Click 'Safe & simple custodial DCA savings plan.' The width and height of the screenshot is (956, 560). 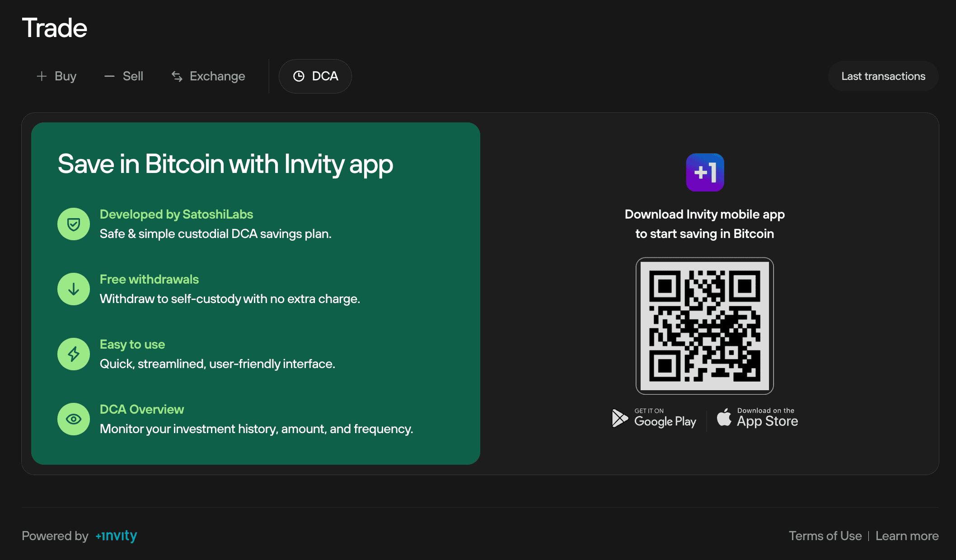pos(216,234)
